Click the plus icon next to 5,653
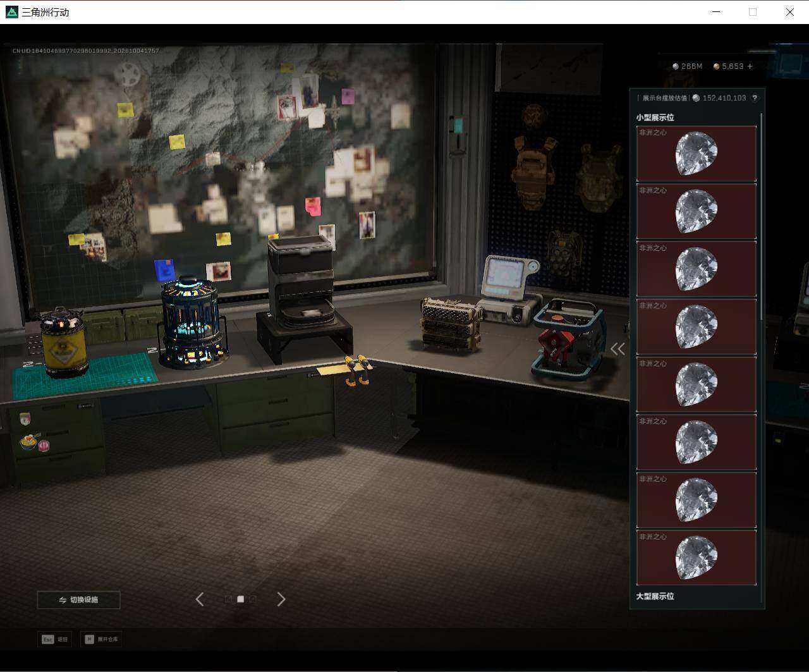 point(750,66)
